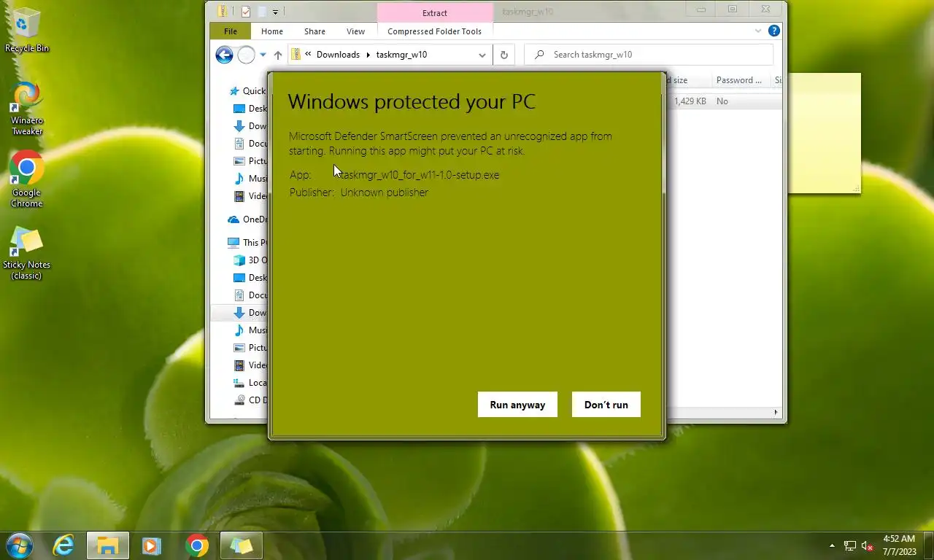The width and height of the screenshot is (934, 560).
Task: Click Downloads in address breadcrumb
Action: coord(338,55)
